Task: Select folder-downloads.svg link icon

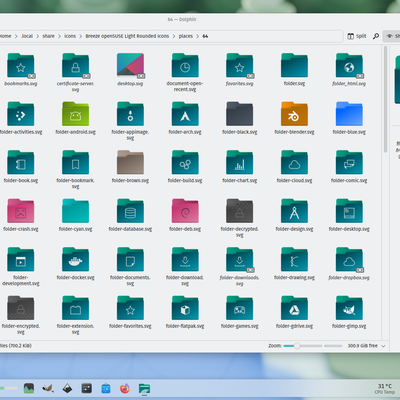Action: [x=240, y=260]
